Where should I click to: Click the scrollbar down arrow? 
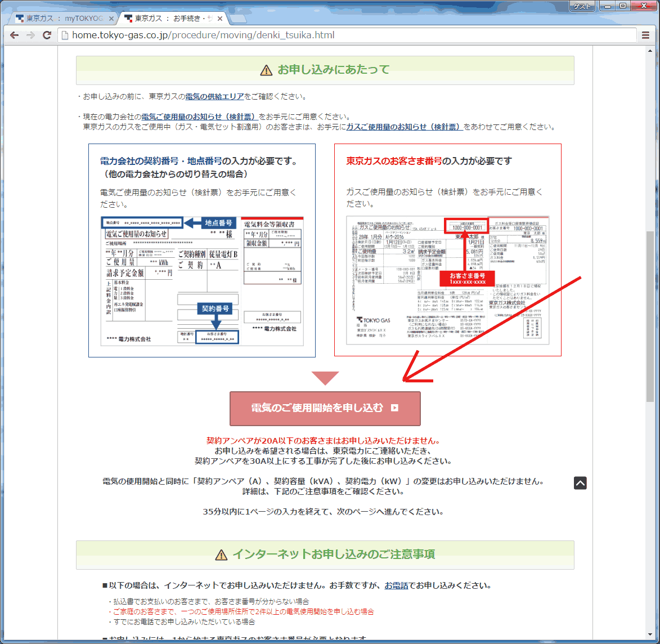tap(650, 635)
